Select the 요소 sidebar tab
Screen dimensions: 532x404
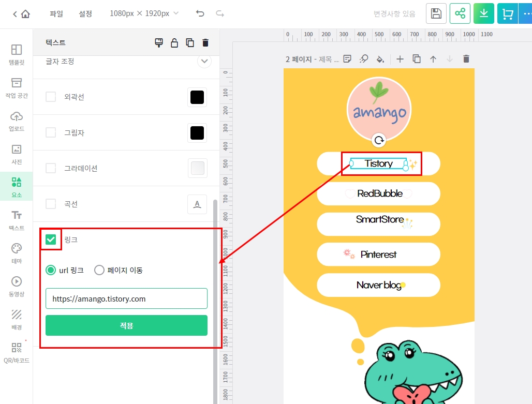point(16,187)
